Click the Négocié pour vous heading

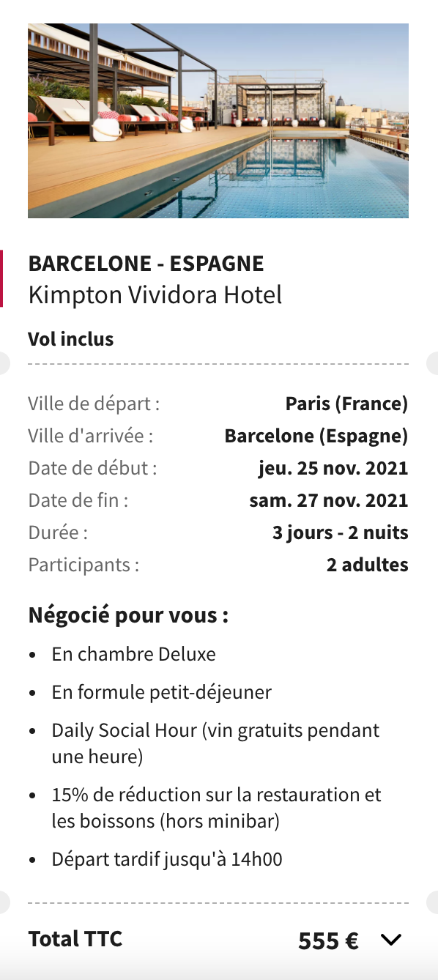[128, 615]
